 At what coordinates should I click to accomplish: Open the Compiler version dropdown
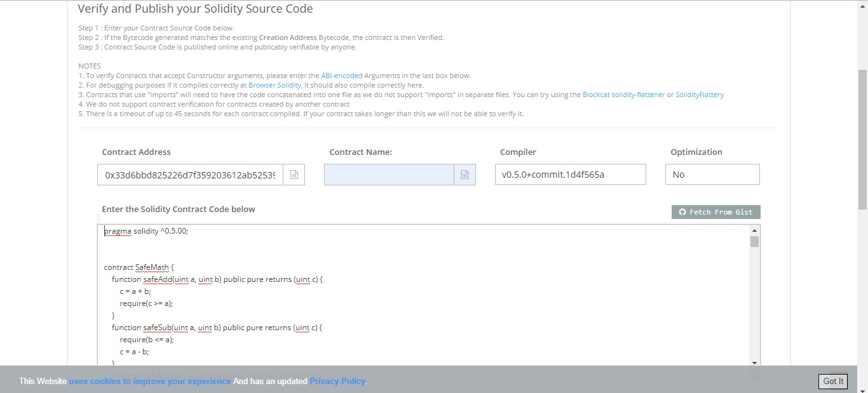[570, 175]
